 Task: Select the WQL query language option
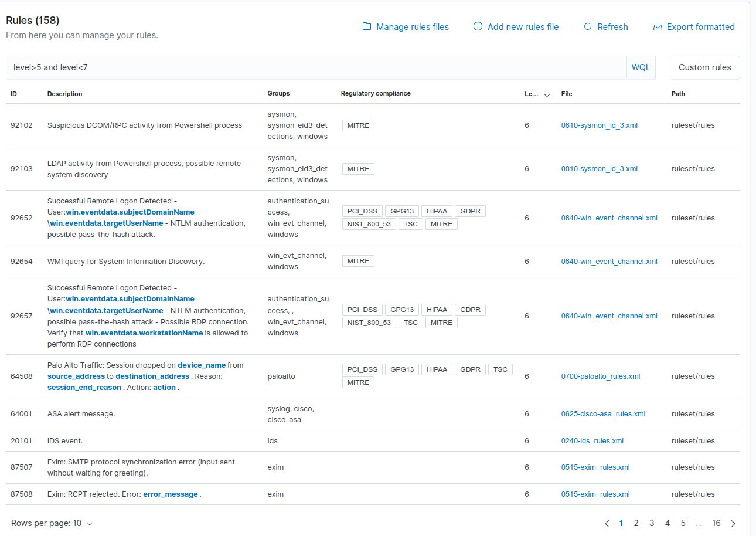point(641,67)
